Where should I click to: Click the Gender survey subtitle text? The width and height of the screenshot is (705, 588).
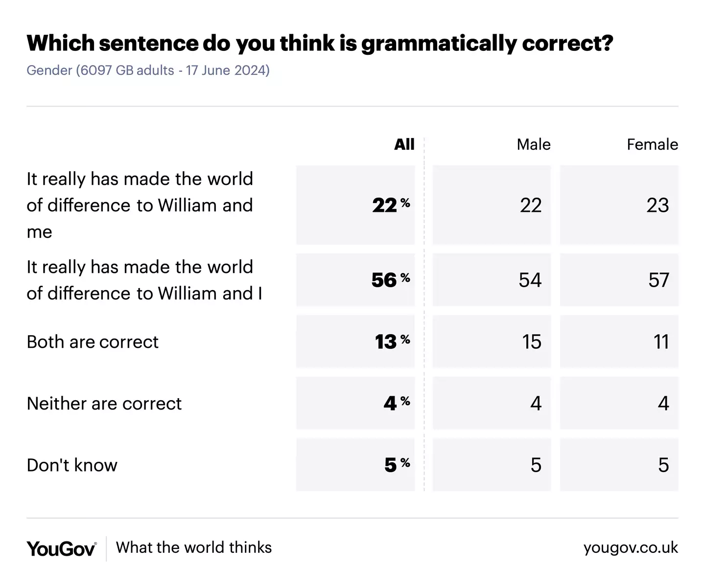(148, 70)
